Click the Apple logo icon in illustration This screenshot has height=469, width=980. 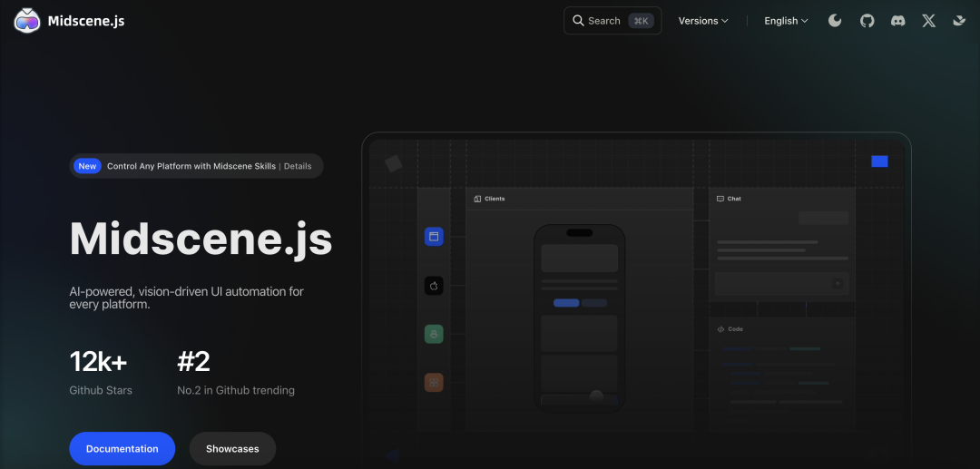[x=434, y=286]
